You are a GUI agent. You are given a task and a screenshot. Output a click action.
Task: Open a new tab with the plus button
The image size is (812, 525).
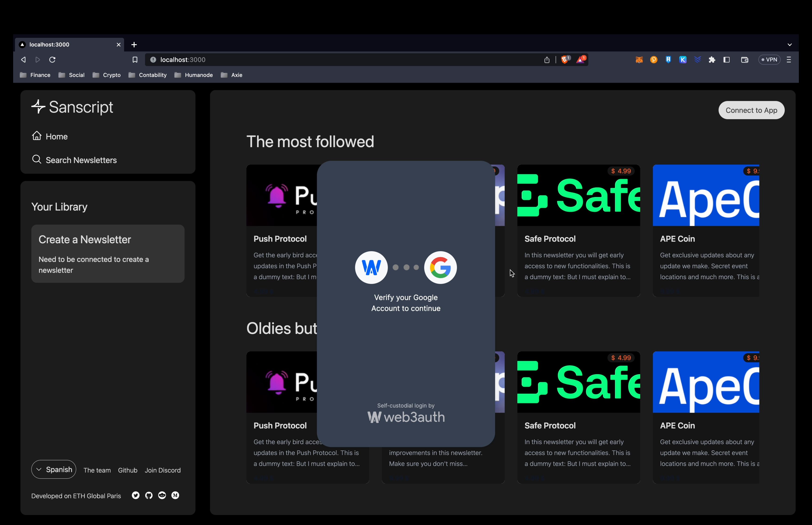pos(134,45)
